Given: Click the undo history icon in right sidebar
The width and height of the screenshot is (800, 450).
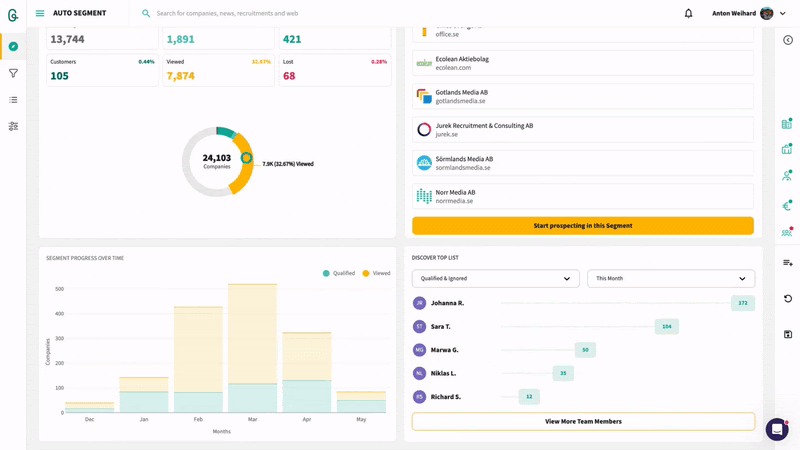Looking at the screenshot, I should tap(787, 299).
